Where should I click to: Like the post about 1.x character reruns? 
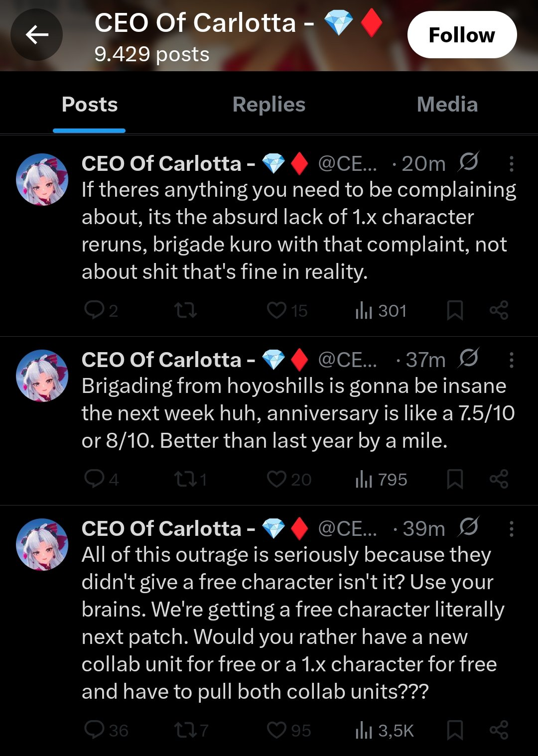(x=287, y=311)
